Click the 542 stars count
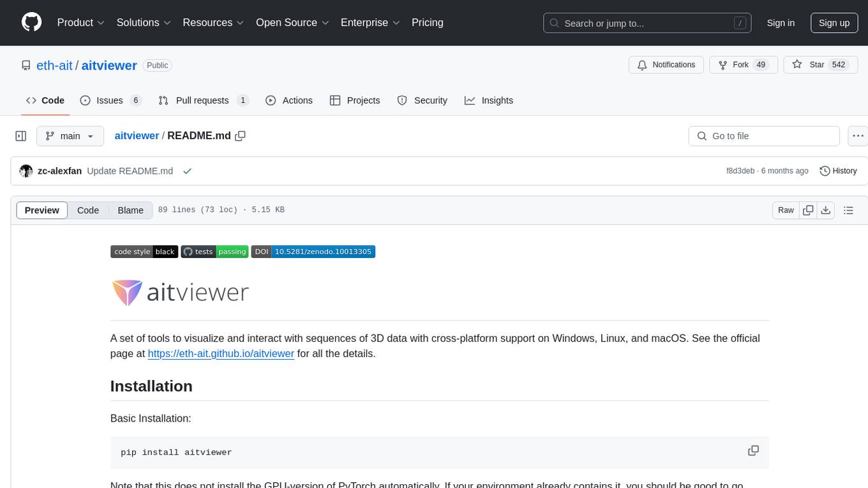 click(839, 65)
